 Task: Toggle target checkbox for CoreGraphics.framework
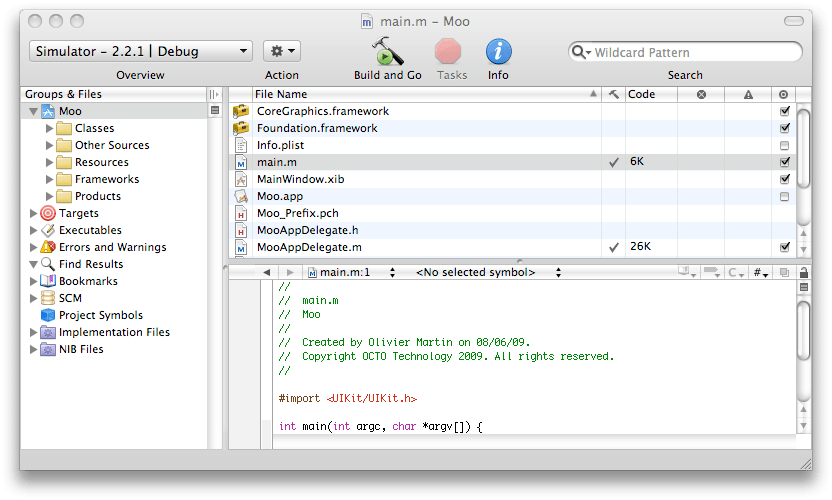[x=784, y=111]
